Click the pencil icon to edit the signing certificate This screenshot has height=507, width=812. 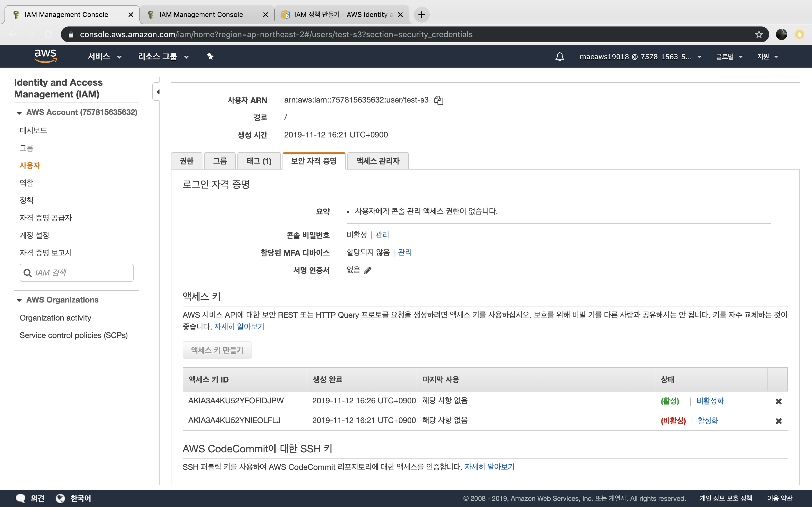pyautogui.click(x=367, y=270)
